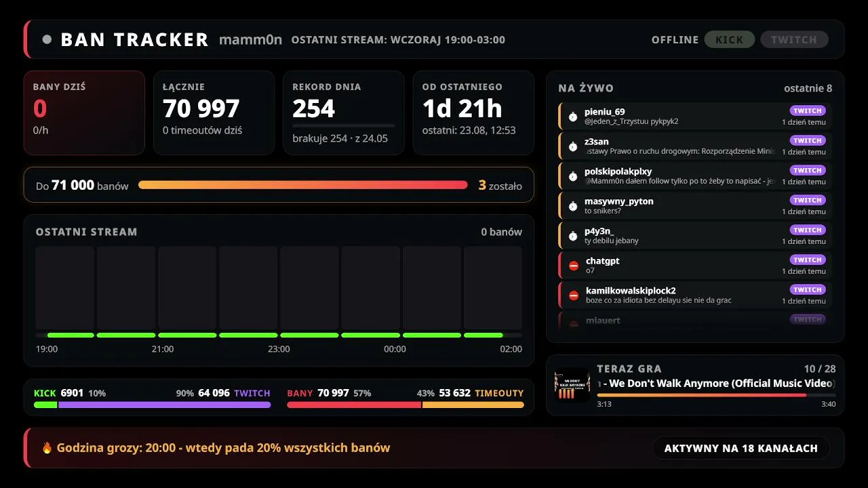The height and width of the screenshot is (488, 868).
Task: Click the 23:00 time label on chart
Action: [x=279, y=349]
